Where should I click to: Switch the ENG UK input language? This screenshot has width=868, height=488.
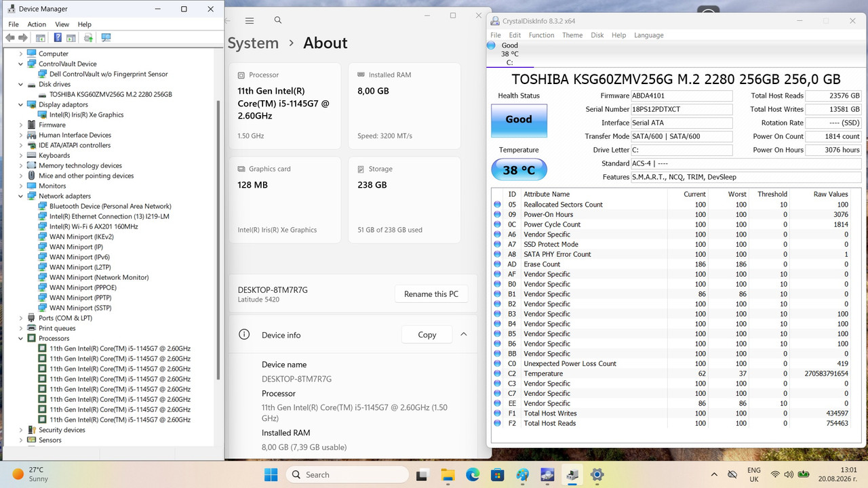coord(754,474)
